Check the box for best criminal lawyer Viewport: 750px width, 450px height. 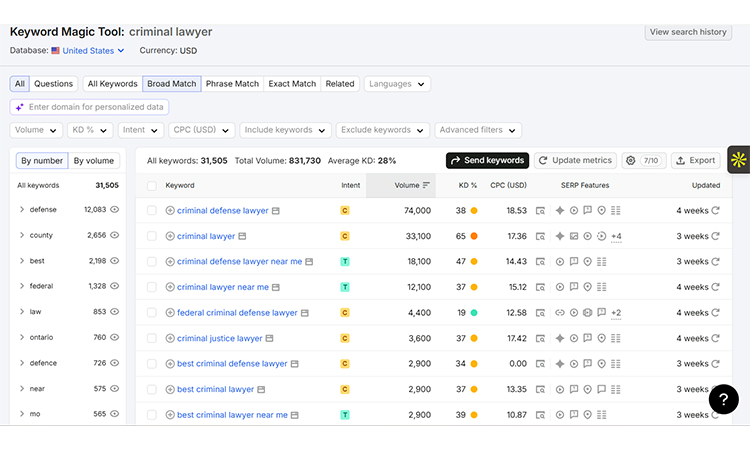[152, 389]
